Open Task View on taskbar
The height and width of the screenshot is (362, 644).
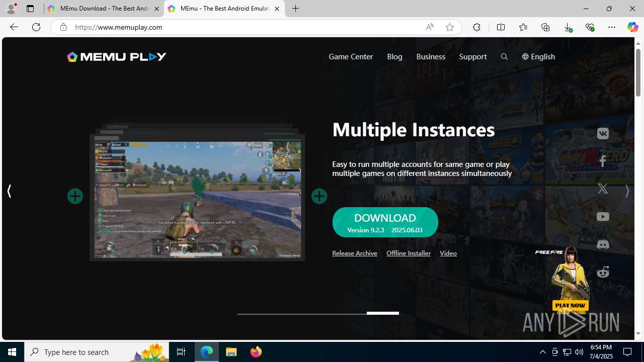click(181, 352)
